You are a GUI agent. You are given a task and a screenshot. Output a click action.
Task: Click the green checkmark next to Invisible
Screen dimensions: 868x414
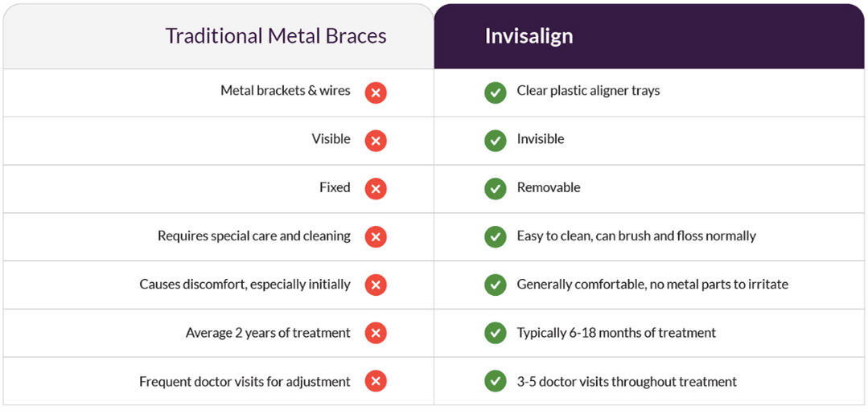pos(495,141)
